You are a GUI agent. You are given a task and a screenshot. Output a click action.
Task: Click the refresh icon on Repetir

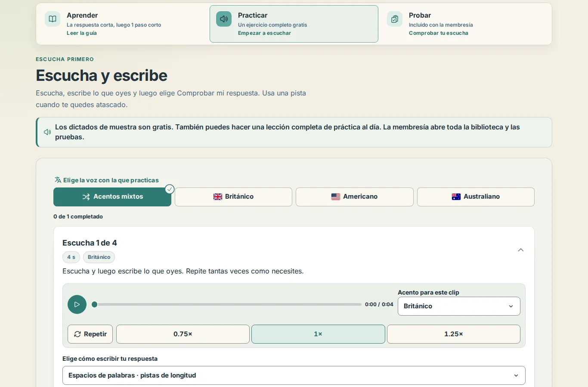(x=77, y=334)
